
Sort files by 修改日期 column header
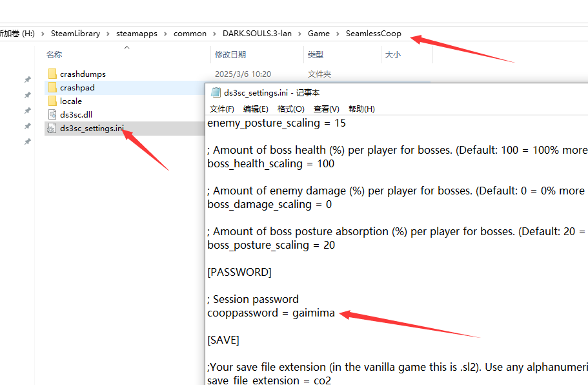tap(231, 55)
